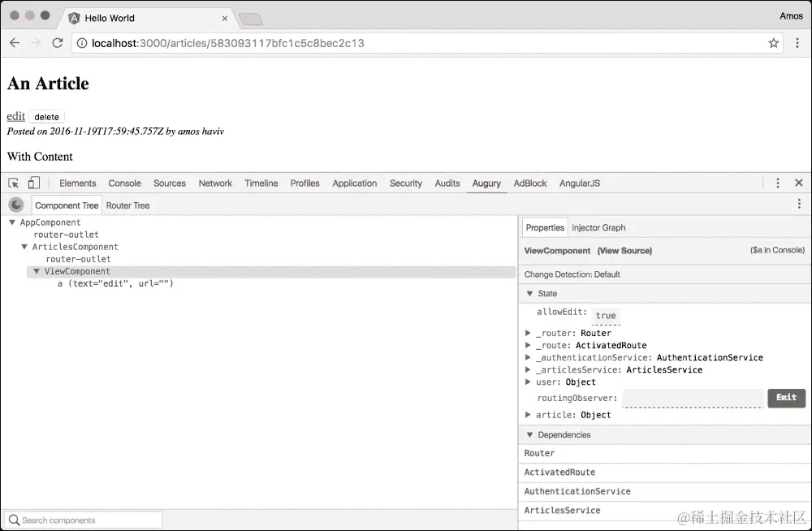This screenshot has width=812, height=531.
Task: Click the View Source link
Action: point(624,251)
